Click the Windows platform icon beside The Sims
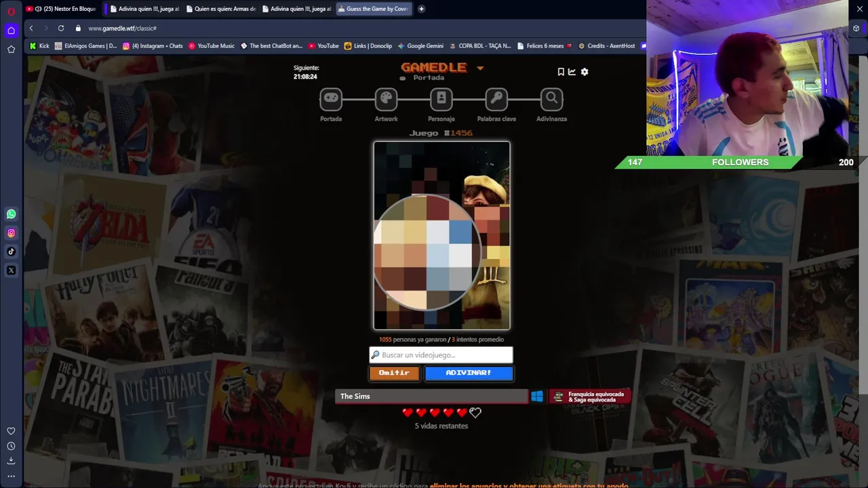This screenshot has width=868, height=488. (x=537, y=396)
